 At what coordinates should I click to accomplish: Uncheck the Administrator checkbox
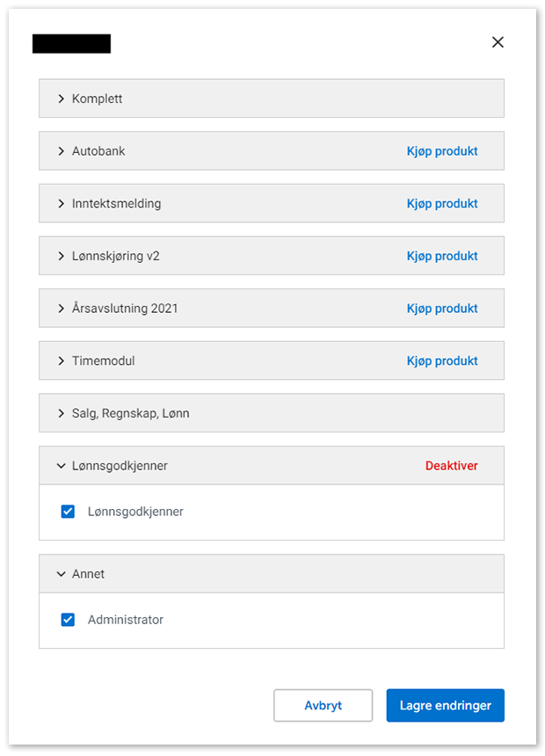pos(68,620)
